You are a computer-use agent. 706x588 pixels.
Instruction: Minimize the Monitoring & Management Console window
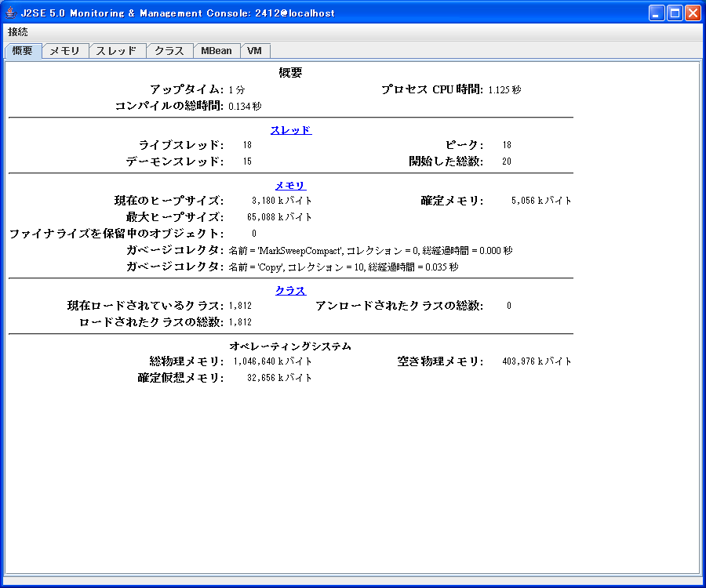click(657, 13)
